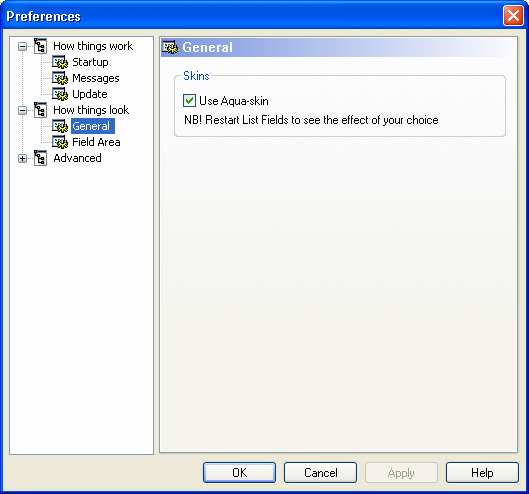Select the Messages preferences page
The height and width of the screenshot is (494, 529).
coord(96,78)
